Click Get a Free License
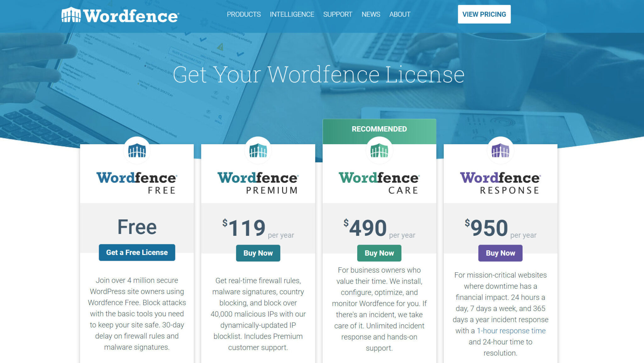This screenshot has width=644, height=363. click(x=137, y=252)
